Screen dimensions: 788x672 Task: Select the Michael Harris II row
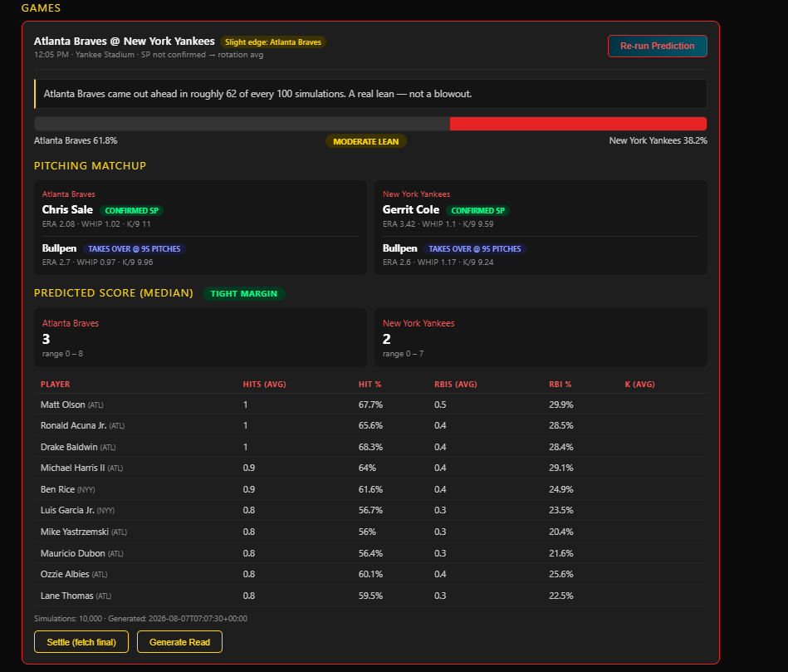(370, 468)
